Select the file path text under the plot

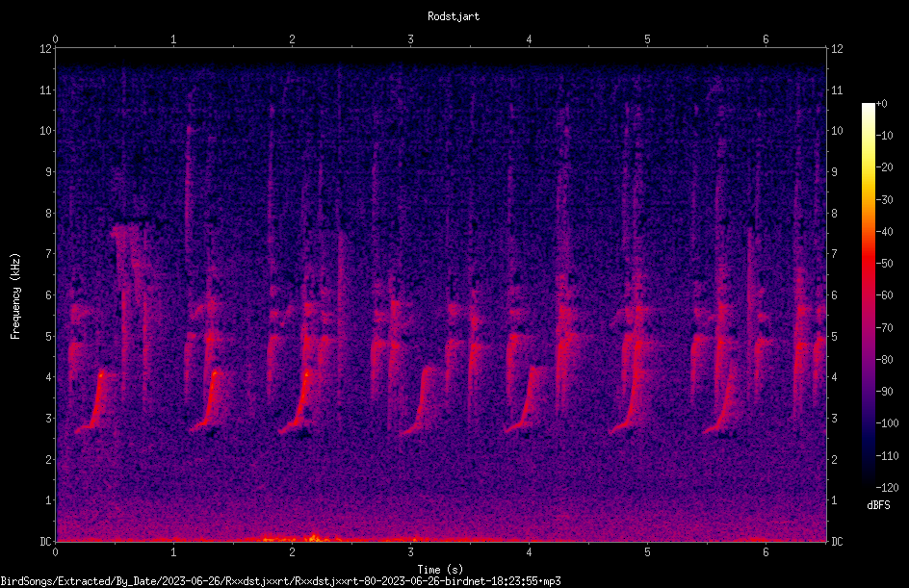(280, 581)
